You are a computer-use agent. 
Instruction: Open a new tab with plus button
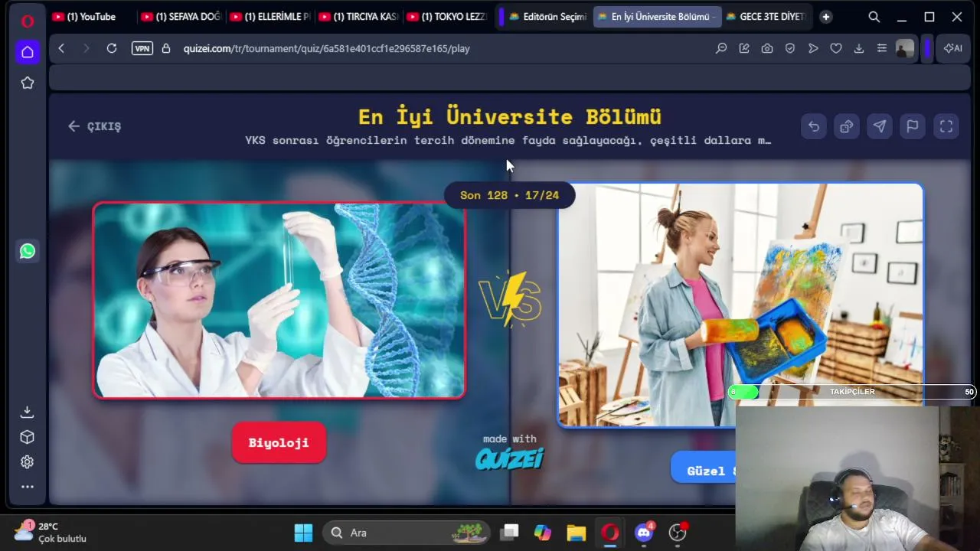click(825, 17)
